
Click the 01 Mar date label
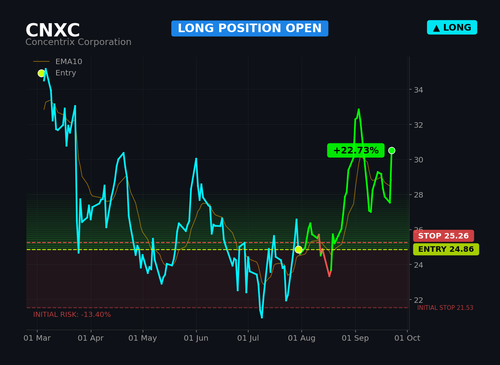click(37, 338)
